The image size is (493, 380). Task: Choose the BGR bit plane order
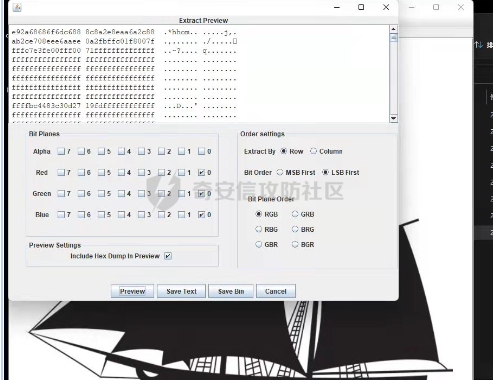pyautogui.click(x=295, y=244)
